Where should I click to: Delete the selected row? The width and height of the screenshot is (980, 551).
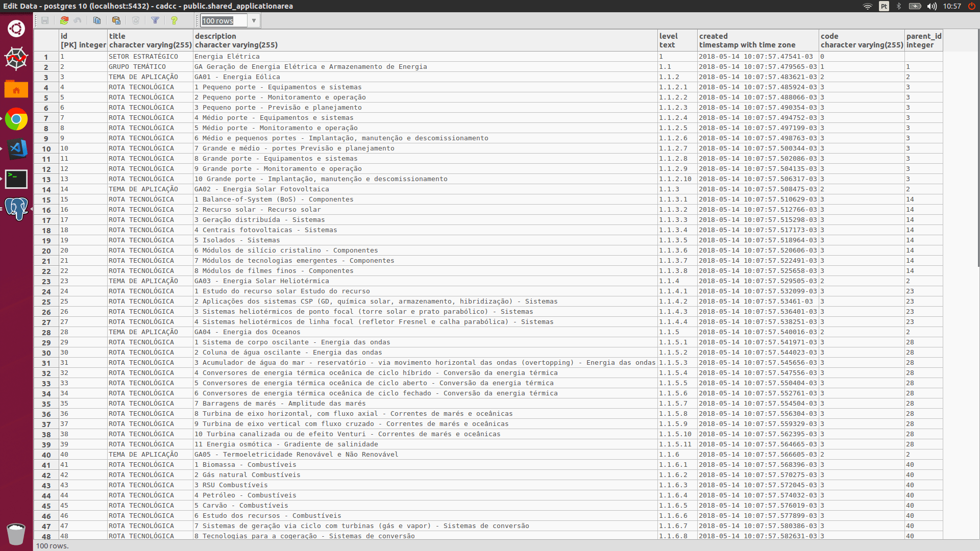[136, 20]
